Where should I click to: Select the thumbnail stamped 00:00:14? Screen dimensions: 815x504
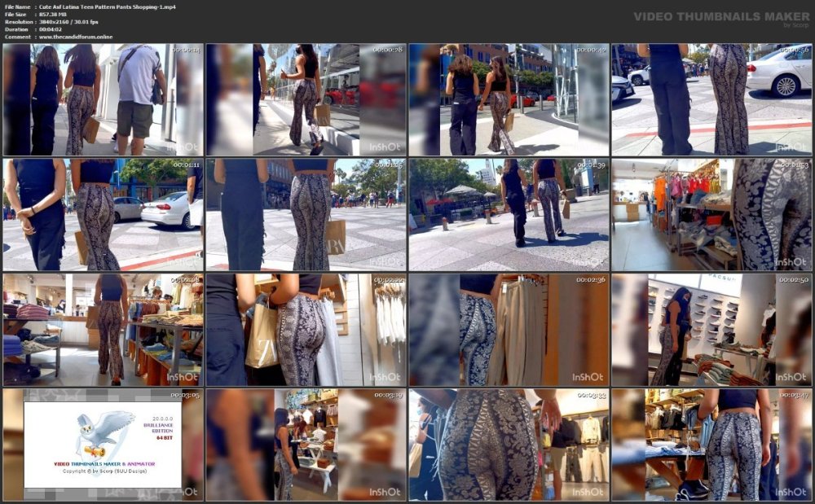(x=103, y=99)
